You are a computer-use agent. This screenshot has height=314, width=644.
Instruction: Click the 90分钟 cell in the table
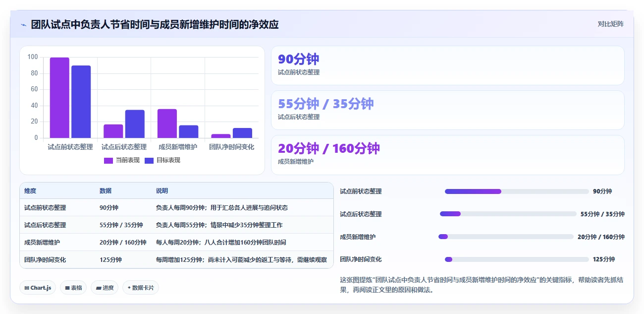pyautogui.click(x=109, y=208)
